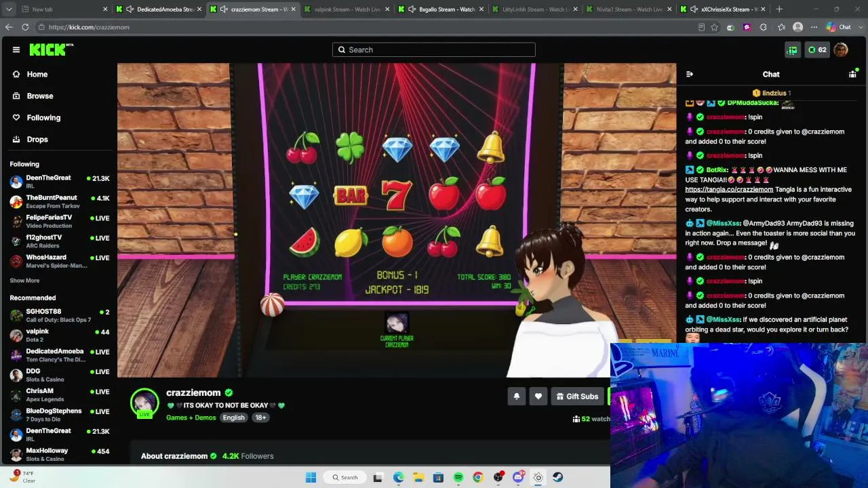Click the Gift Subs button
868x488 pixels.
click(x=577, y=396)
